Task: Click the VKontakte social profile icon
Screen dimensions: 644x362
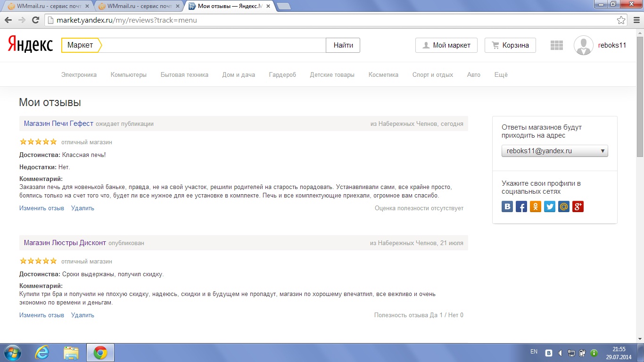Action: point(507,206)
